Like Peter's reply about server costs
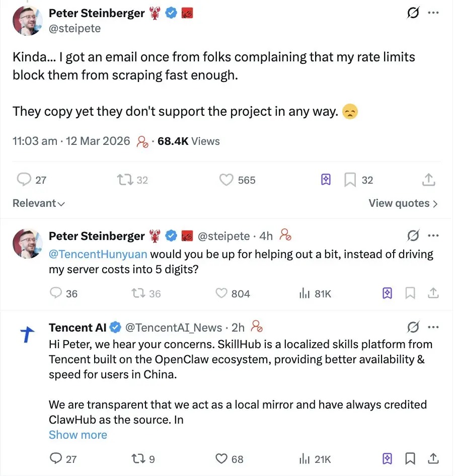Viewport: 456px width, 476px height. (220, 292)
